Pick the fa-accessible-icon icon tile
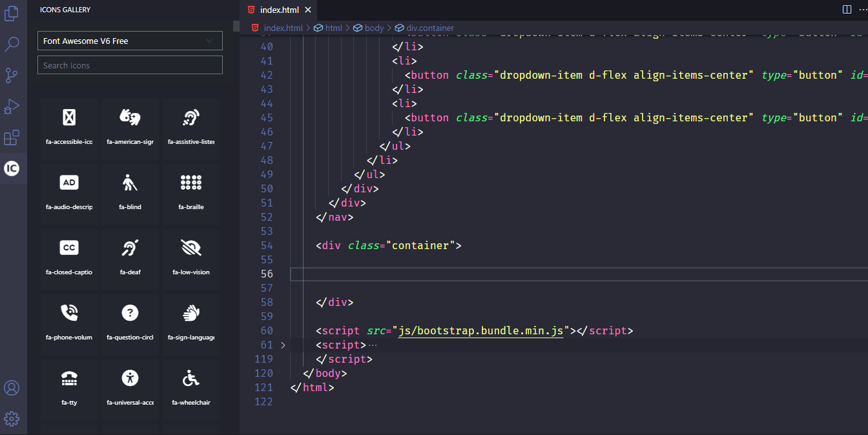The height and width of the screenshot is (435, 868). pyautogui.click(x=69, y=128)
